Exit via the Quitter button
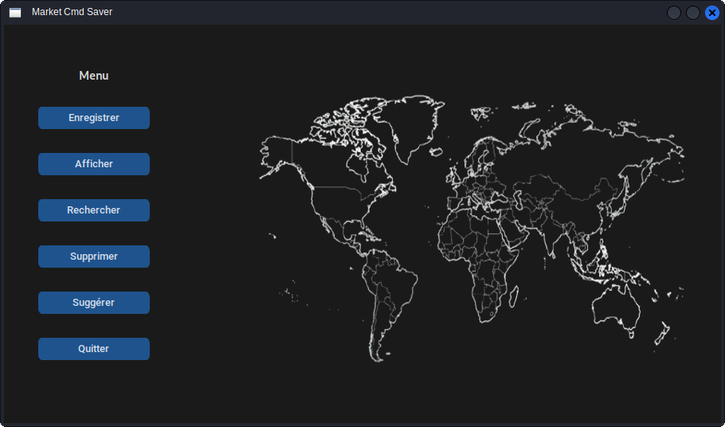The height and width of the screenshot is (427, 725). tap(94, 349)
